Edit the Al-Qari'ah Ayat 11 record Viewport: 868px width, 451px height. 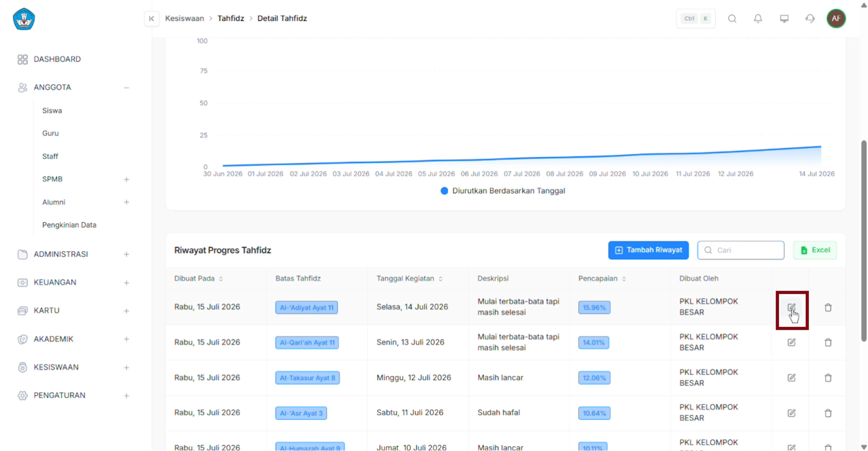(791, 342)
